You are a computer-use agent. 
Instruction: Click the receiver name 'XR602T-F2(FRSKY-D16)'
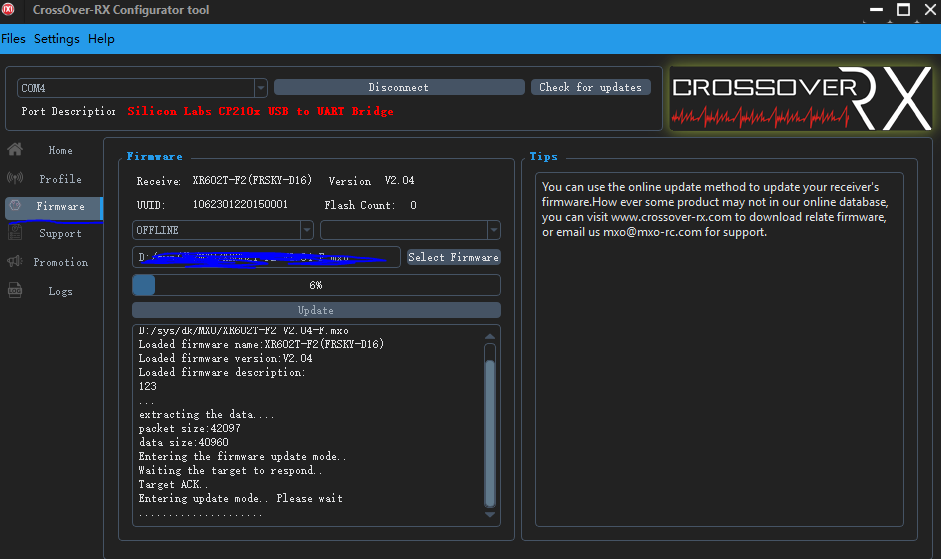tap(252, 180)
